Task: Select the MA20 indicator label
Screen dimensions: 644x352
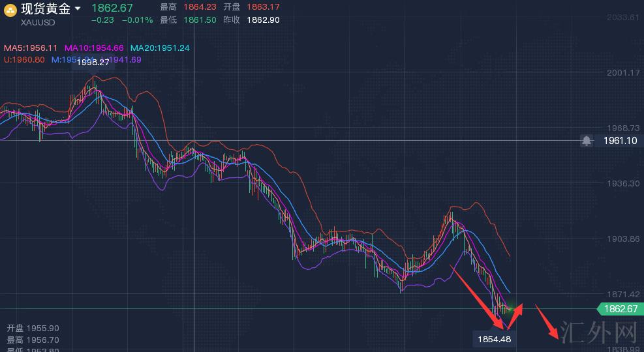Action: pyautogui.click(x=160, y=48)
